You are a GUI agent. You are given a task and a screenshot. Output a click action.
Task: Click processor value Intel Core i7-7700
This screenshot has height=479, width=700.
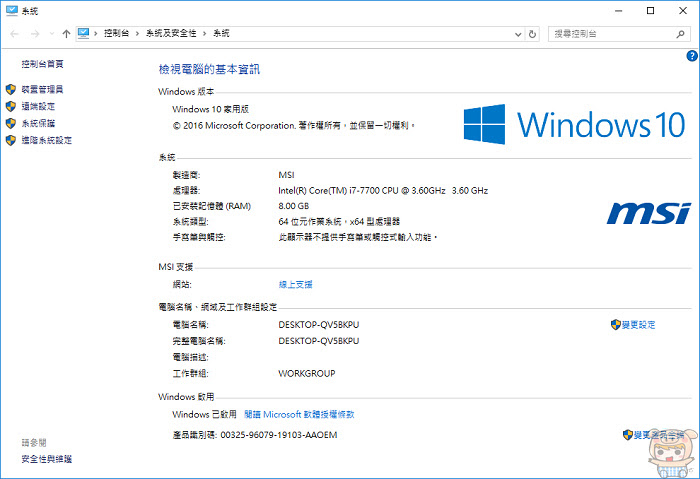[383, 191]
